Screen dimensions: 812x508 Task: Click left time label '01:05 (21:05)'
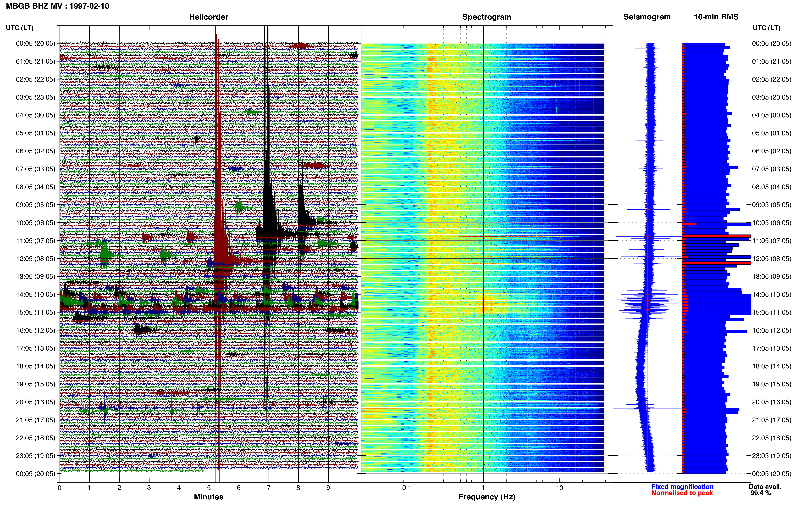[x=35, y=61]
